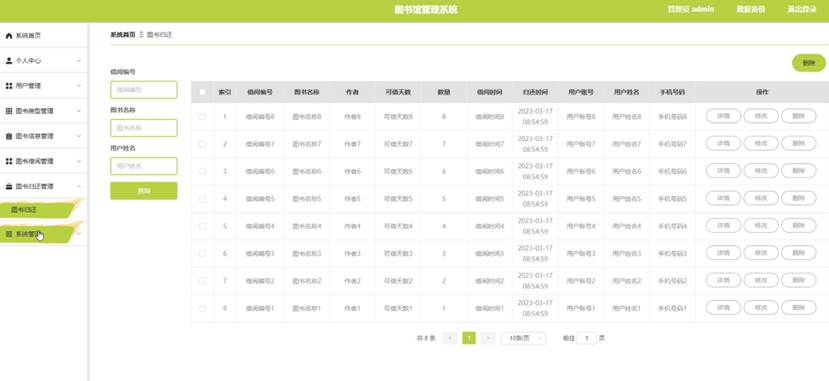Click the 归还时间 column header
Image resolution: width=829 pixels, height=381 pixels.
tap(535, 92)
